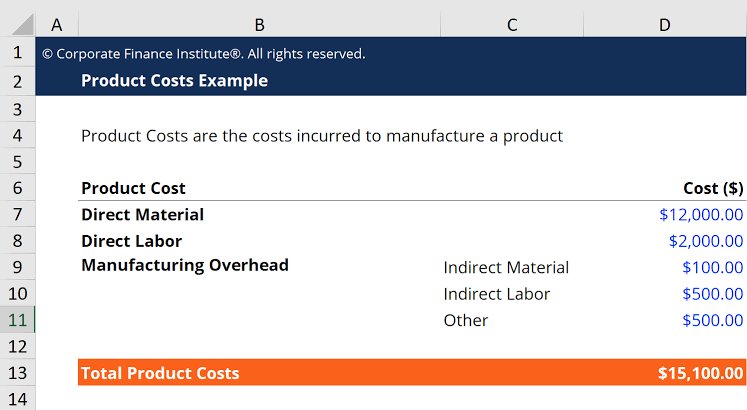
Task: Select the Cost ($) header cell
Action: (713, 188)
